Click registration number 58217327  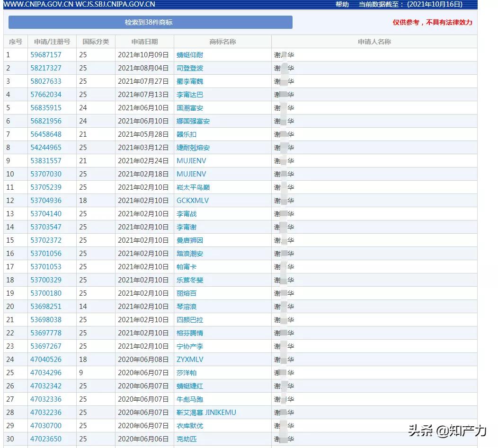click(x=46, y=68)
